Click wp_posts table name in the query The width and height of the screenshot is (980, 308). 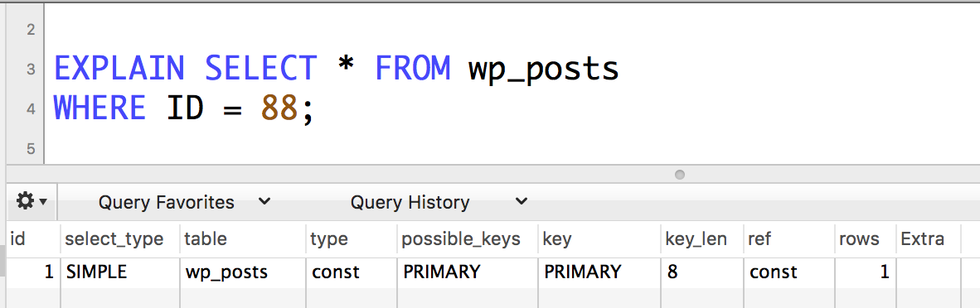pos(543,70)
